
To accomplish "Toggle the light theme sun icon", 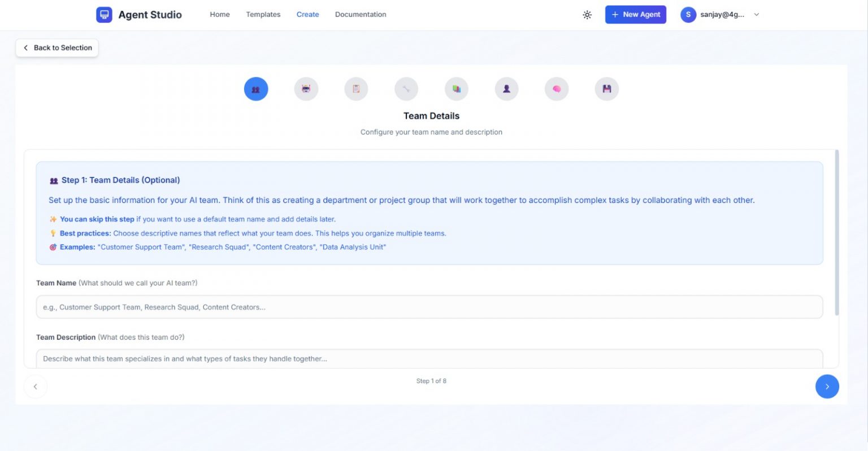I will tap(587, 15).
